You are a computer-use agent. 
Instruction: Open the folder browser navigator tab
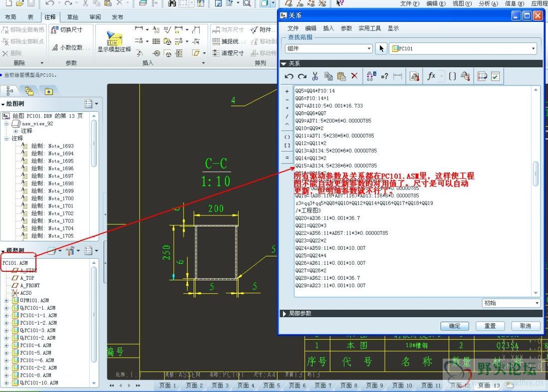click(29, 91)
